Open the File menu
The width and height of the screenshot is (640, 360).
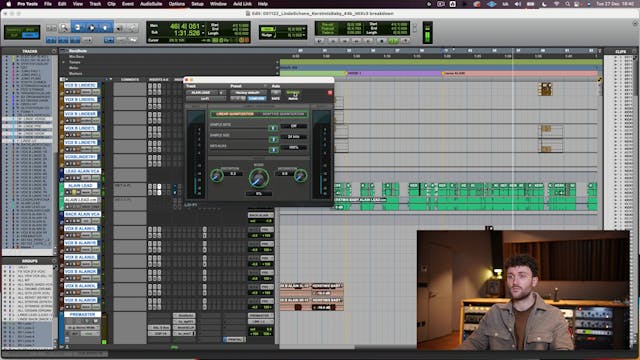pyautogui.click(x=48, y=4)
